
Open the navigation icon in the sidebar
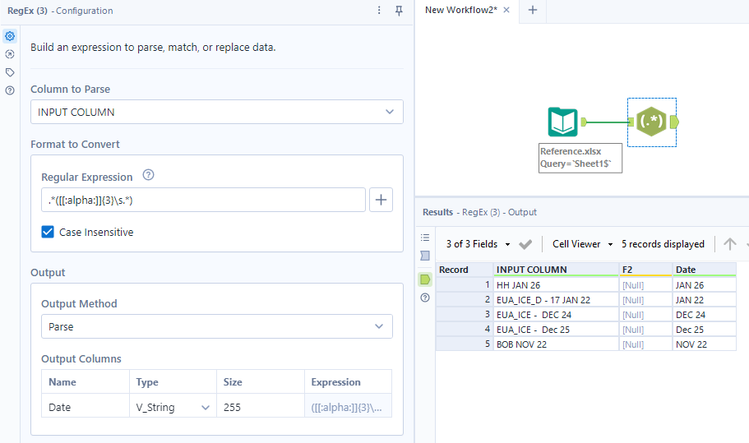10,54
